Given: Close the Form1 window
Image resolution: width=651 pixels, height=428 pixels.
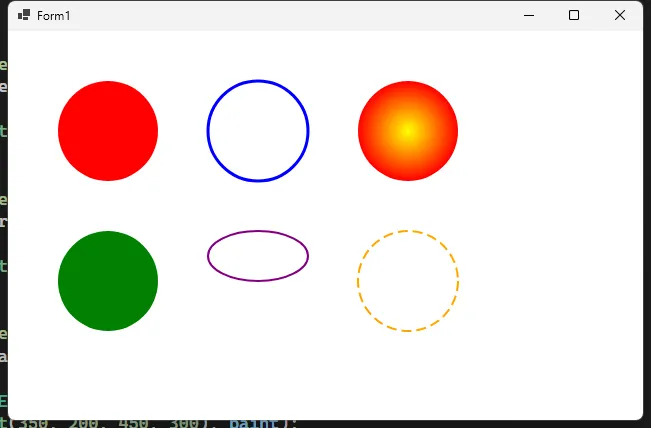Looking at the screenshot, I should 620,15.
